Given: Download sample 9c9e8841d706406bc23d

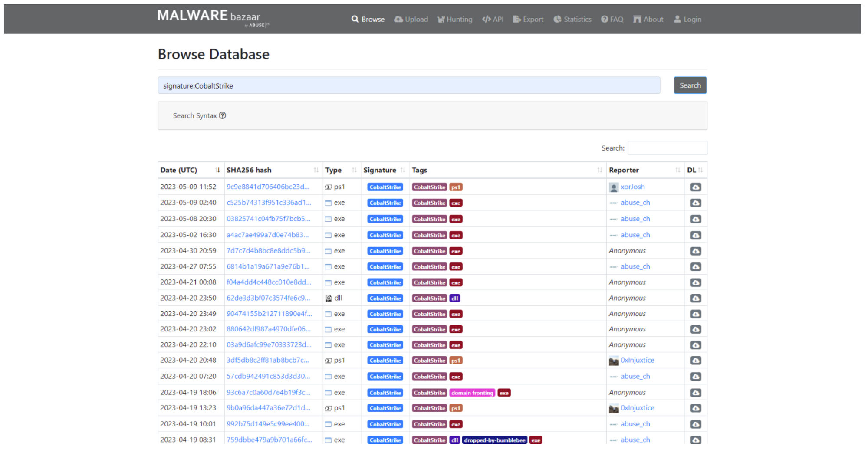Looking at the screenshot, I should pos(695,187).
